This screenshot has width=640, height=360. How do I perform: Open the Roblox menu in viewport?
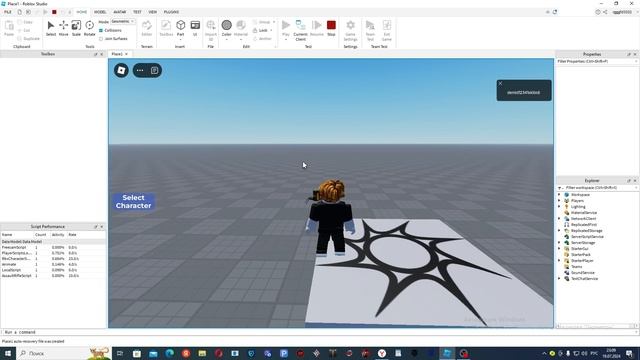[x=121, y=70]
